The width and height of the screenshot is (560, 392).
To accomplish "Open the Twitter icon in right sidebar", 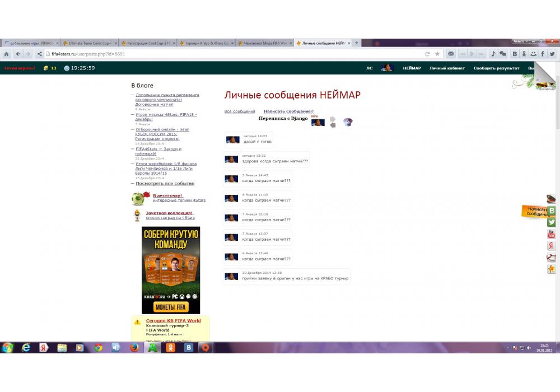I will [551, 222].
